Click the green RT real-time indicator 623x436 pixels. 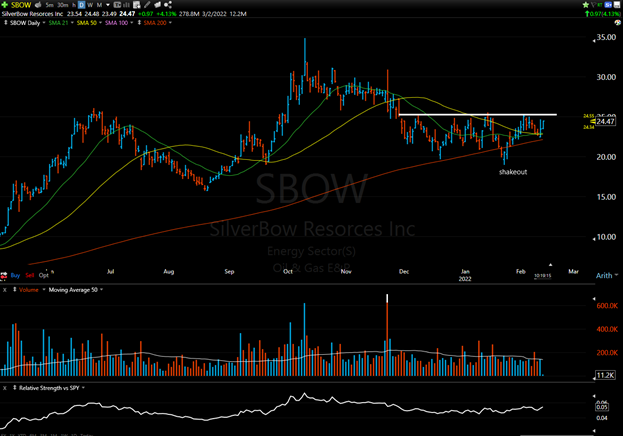click(x=600, y=5)
